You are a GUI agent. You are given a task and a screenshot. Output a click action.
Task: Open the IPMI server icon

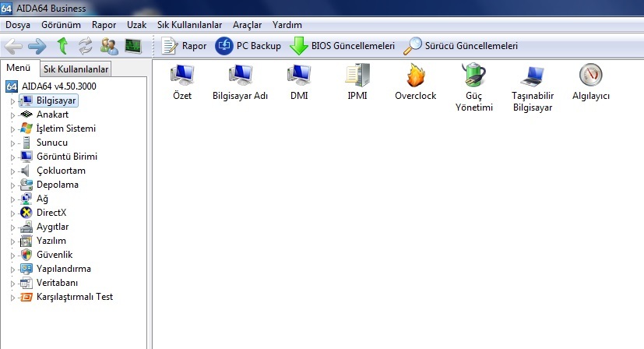coord(357,82)
